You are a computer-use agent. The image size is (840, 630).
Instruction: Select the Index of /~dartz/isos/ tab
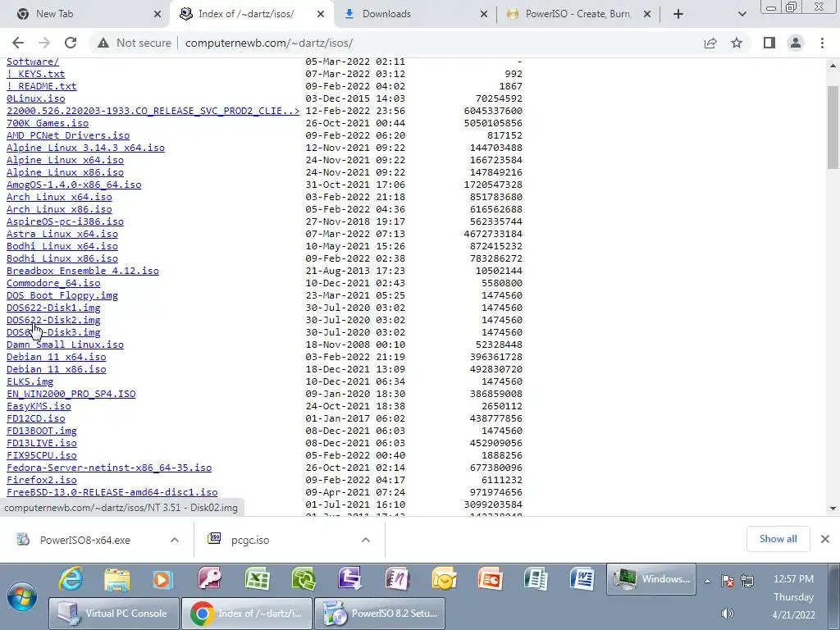point(246,14)
